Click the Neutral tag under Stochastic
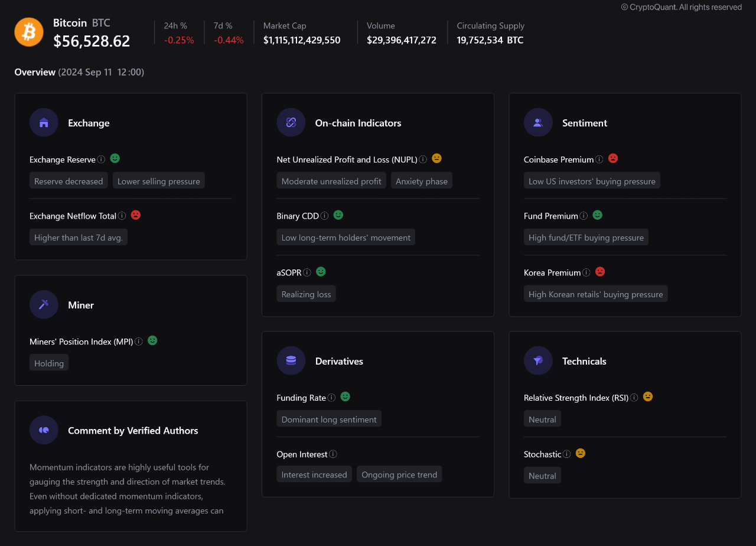The height and width of the screenshot is (546, 756). tap(542, 476)
